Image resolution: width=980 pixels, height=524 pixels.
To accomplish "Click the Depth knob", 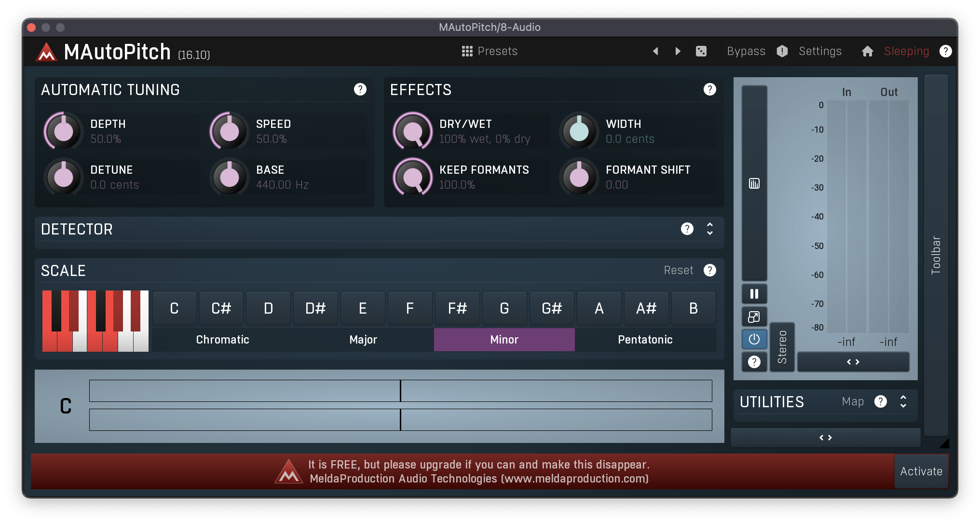I will click(x=64, y=131).
